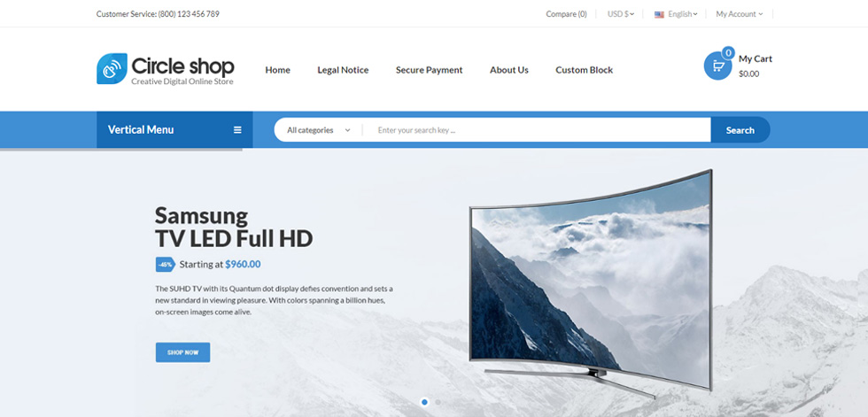868x417 pixels.
Task: Open the Secure Payment page
Action: (x=429, y=70)
